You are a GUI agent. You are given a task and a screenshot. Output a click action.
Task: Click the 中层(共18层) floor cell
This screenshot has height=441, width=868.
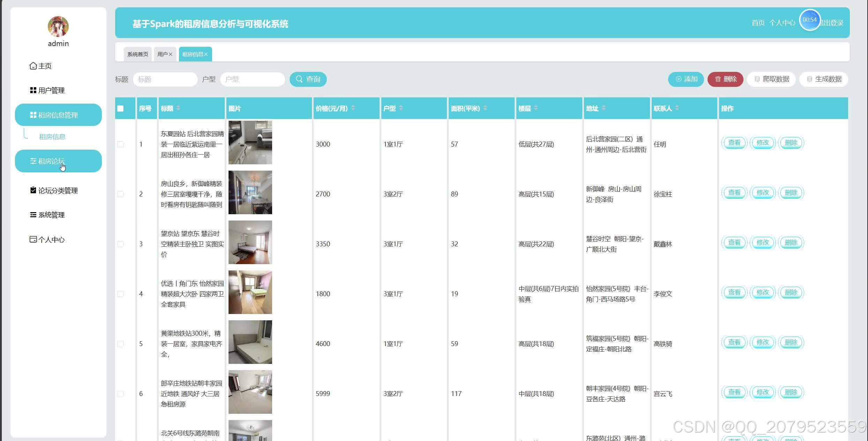click(536, 394)
